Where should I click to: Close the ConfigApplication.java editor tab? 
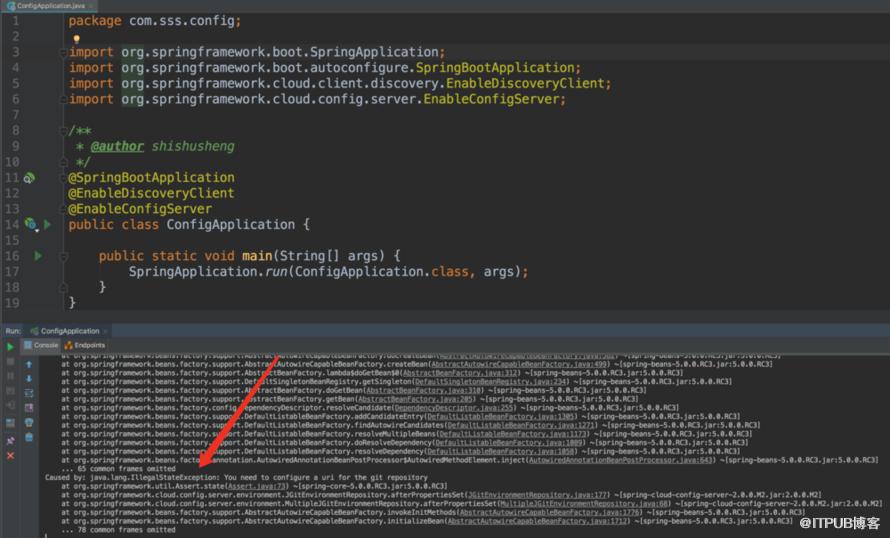pos(90,6)
